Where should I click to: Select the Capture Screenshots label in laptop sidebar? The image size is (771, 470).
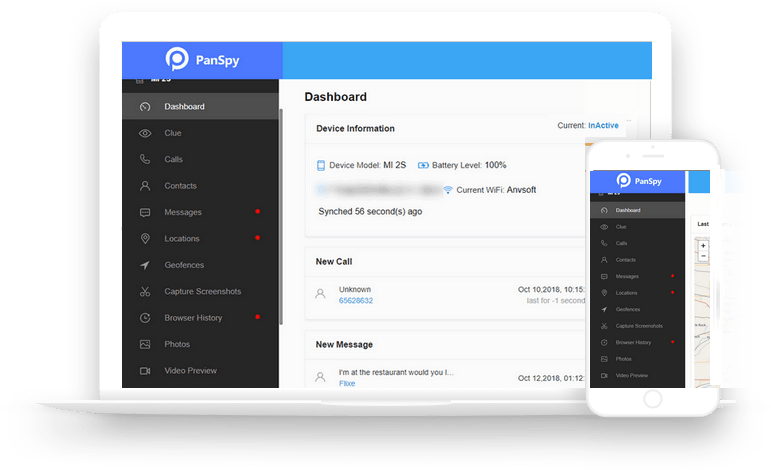click(203, 292)
